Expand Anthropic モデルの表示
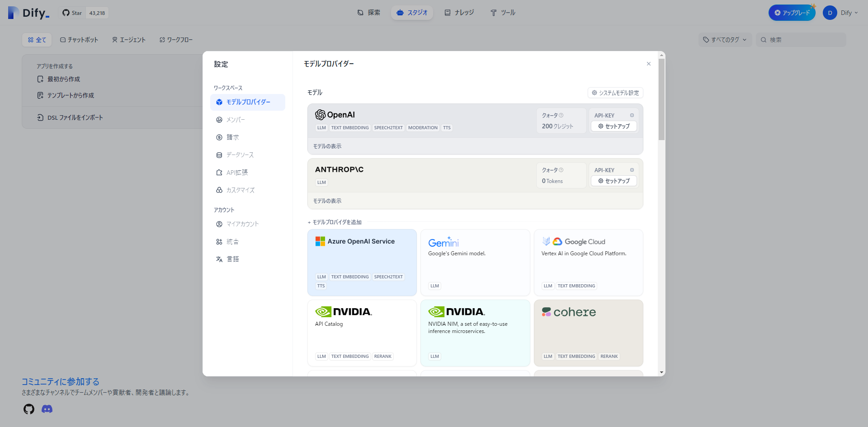This screenshot has width=868, height=427. pos(327,201)
